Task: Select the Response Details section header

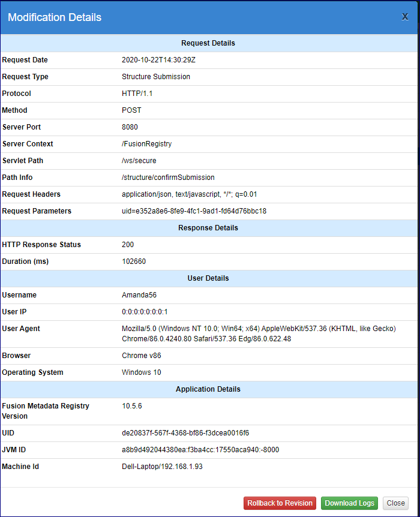Action: pyautogui.click(x=208, y=228)
